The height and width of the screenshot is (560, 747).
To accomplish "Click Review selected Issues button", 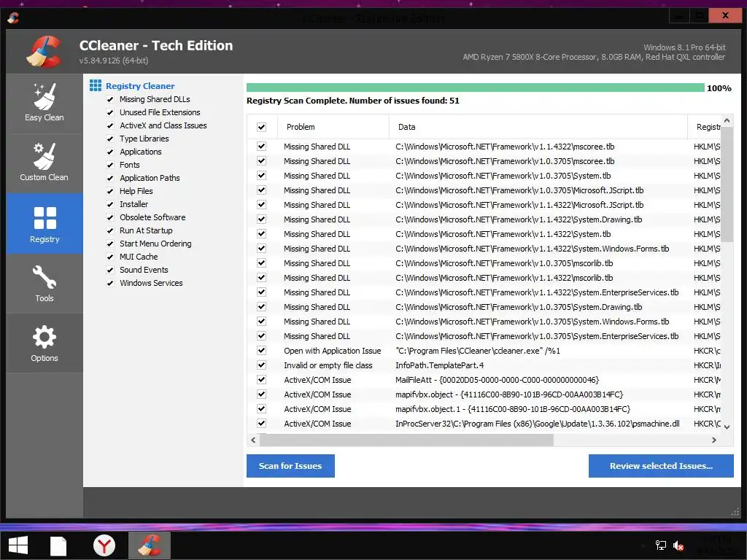I will click(x=661, y=466).
